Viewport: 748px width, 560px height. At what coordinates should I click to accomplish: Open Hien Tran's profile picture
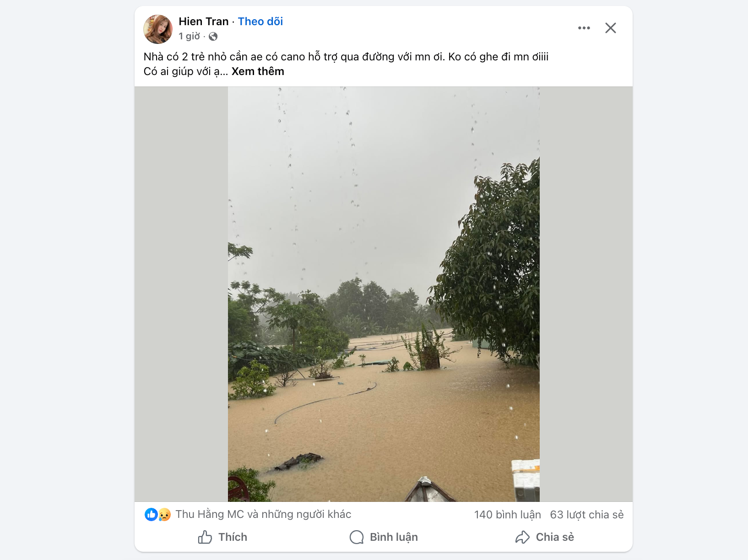click(158, 29)
